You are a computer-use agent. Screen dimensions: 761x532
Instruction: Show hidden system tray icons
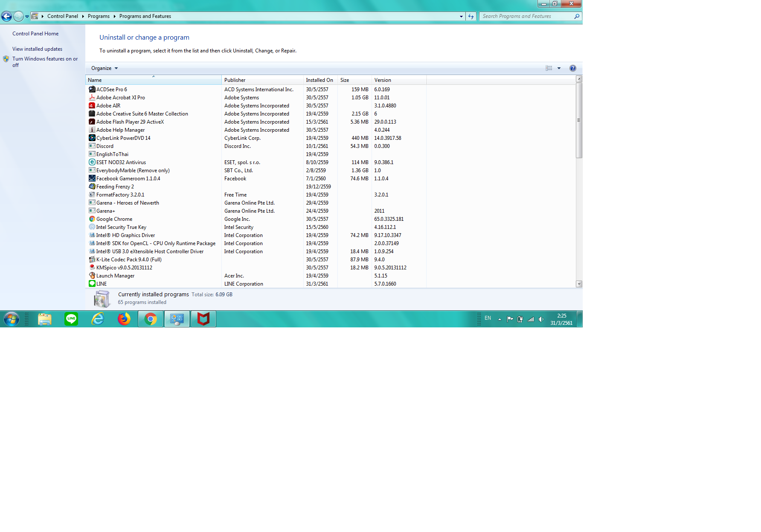(x=500, y=319)
